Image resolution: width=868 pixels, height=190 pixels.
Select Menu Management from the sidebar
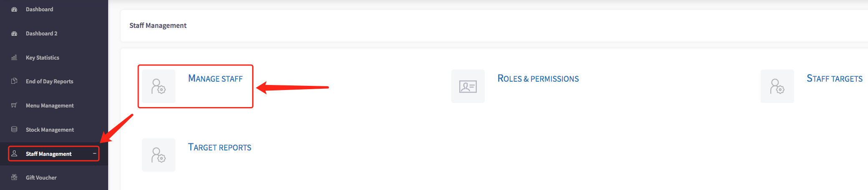coord(50,105)
